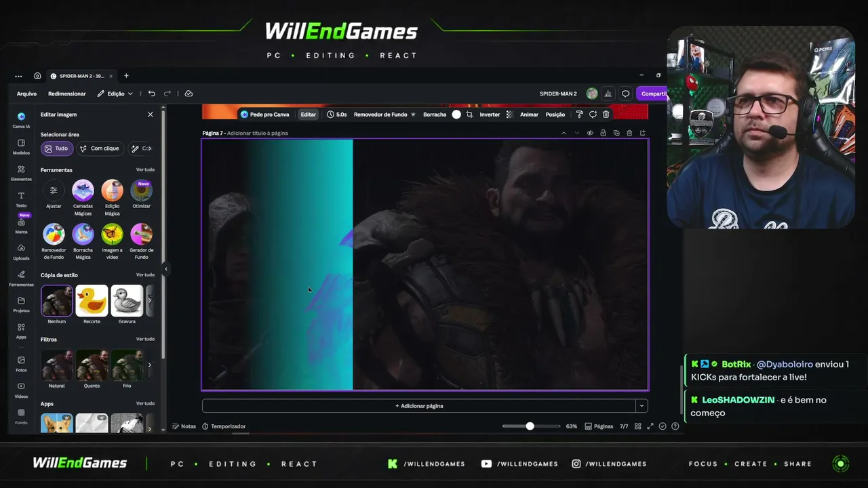Open the Uploads sidebar panel

click(x=21, y=251)
